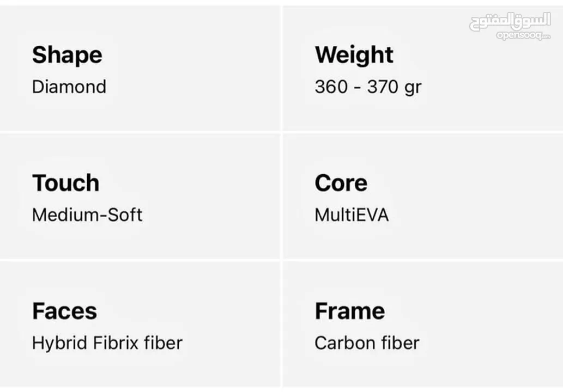The width and height of the screenshot is (563, 392).
Task: Click the Carbon fiber frame value
Action: [x=367, y=343]
